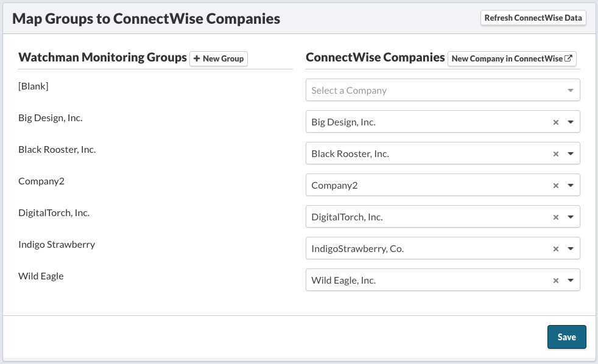Viewport: 598px width, 364px height.
Task: Clear the Black Rooster, Inc. mapping
Action: (x=555, y=153)
